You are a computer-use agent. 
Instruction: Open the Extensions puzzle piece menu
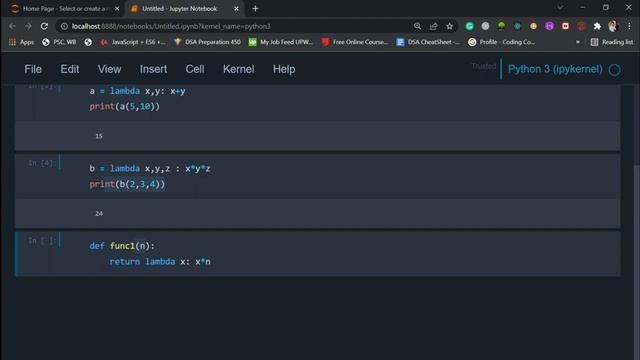[597, 26]
